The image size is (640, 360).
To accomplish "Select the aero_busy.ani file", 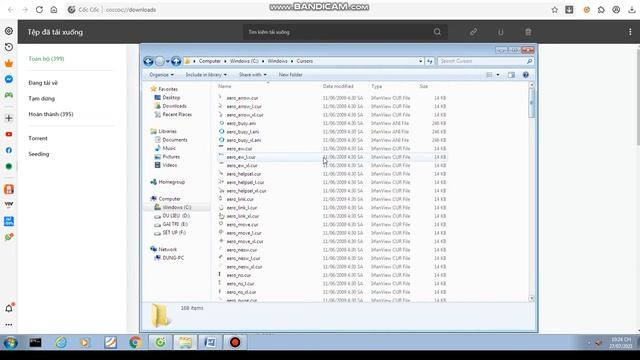I will pos(241,123).
